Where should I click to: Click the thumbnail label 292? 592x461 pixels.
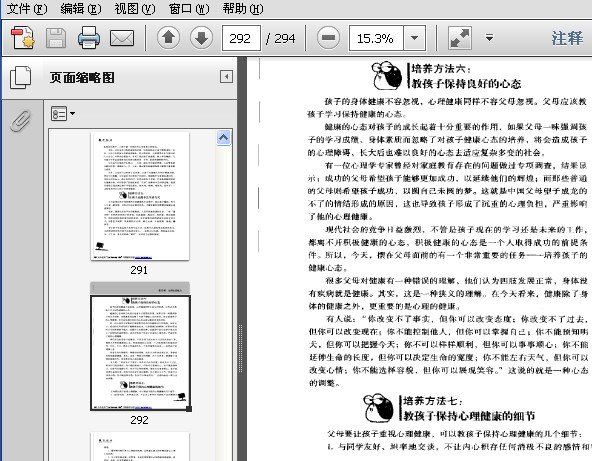pos(139,420)
